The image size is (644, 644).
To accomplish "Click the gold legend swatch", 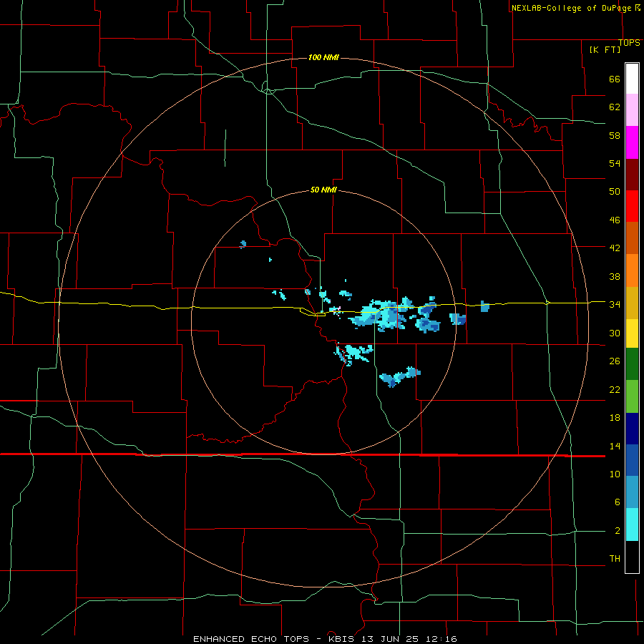I will coord(632,303).
